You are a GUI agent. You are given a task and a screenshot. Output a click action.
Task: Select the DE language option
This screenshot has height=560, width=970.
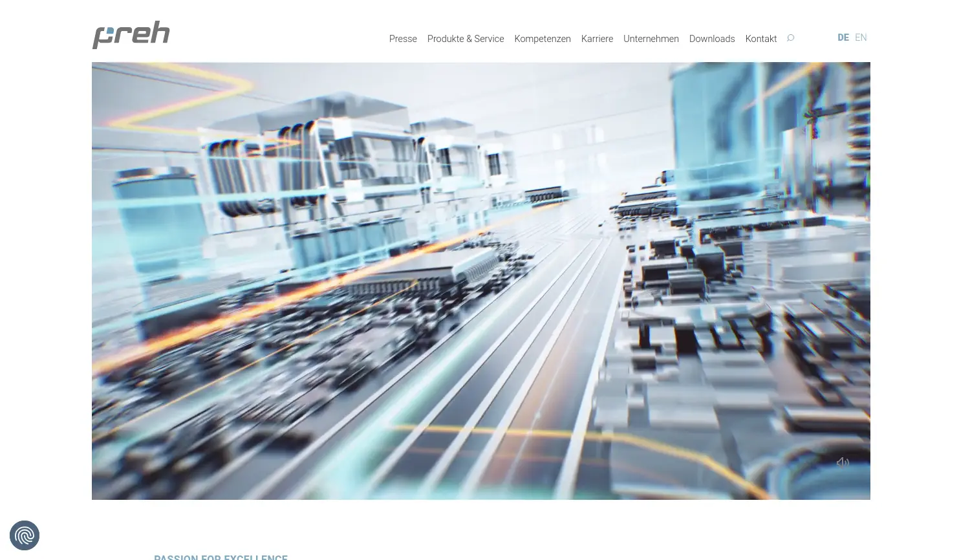click(x=843, y=38)
